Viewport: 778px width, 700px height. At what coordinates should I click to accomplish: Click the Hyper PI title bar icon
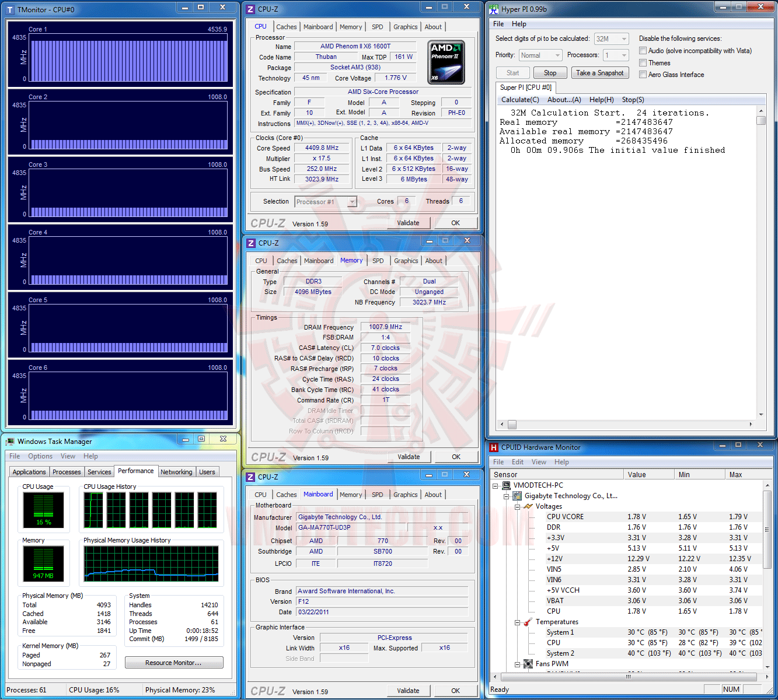tap(494, 9)
